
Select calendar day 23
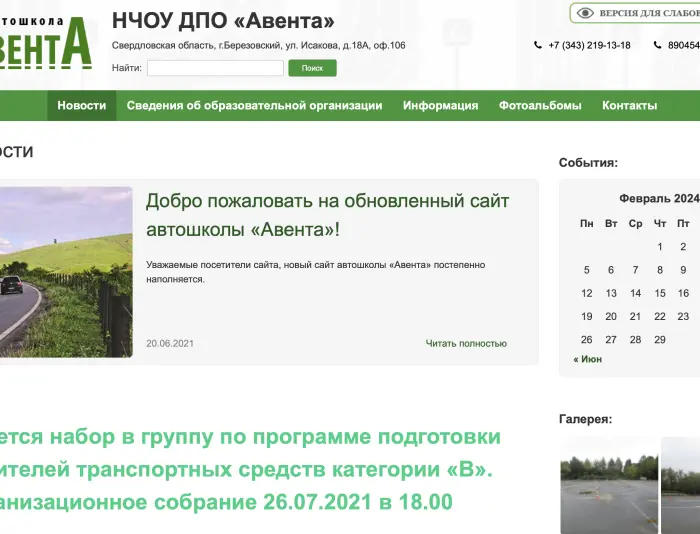pyautogui.click(x=683, y=316)
